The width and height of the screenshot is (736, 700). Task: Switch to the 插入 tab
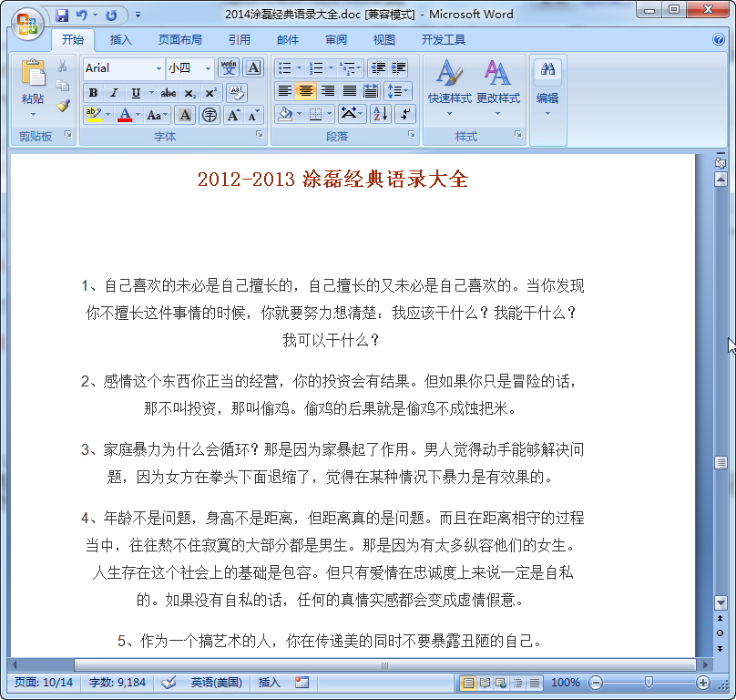pos(120,40)
